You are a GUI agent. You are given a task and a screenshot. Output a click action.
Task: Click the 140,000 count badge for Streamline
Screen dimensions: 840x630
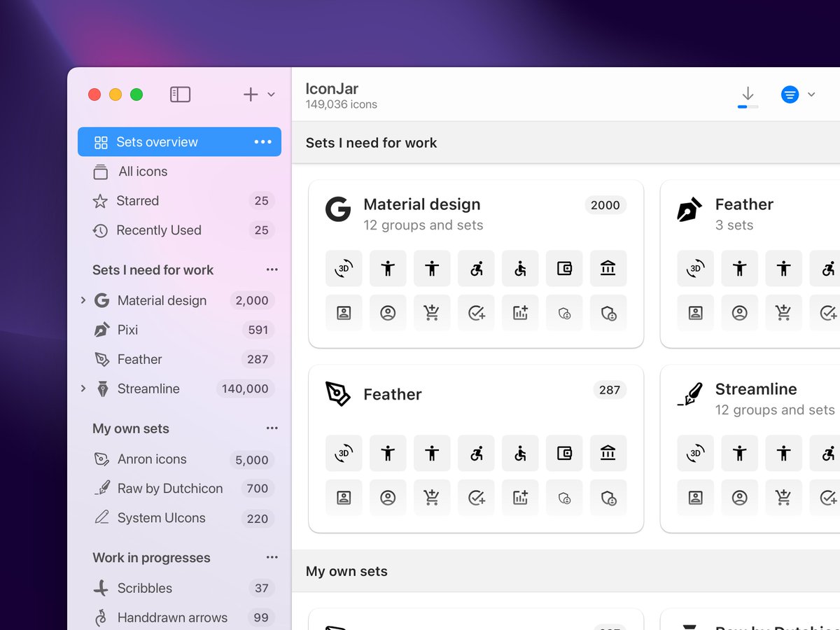(245, 388)
